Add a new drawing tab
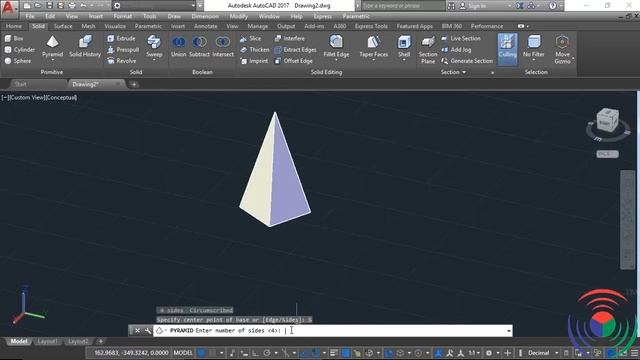 (134, 84)
